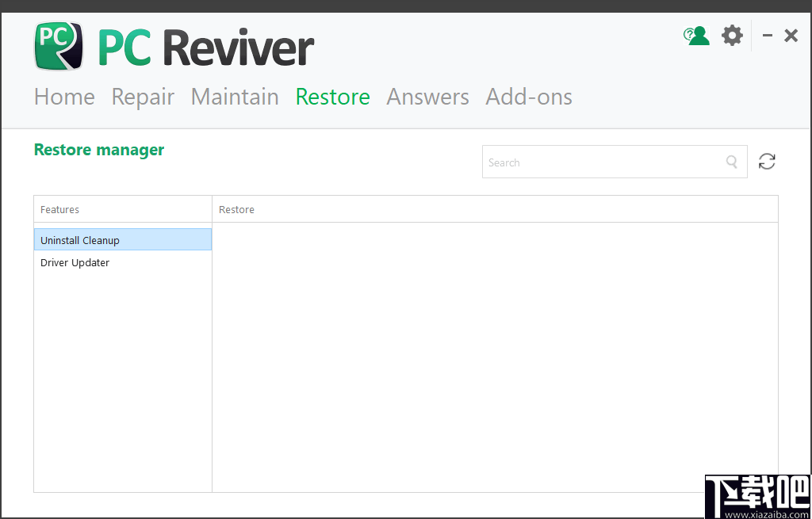Click the Restore manager heading
Viewport: 812px width, 519px height.
point(98,149)
